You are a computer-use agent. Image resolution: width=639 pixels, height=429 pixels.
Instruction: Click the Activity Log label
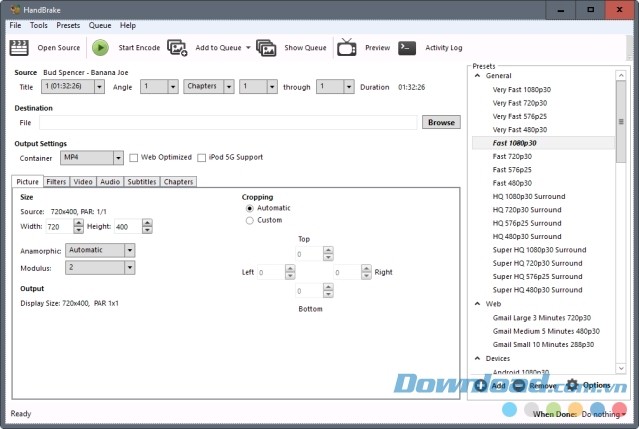click(x=444, y=48)
